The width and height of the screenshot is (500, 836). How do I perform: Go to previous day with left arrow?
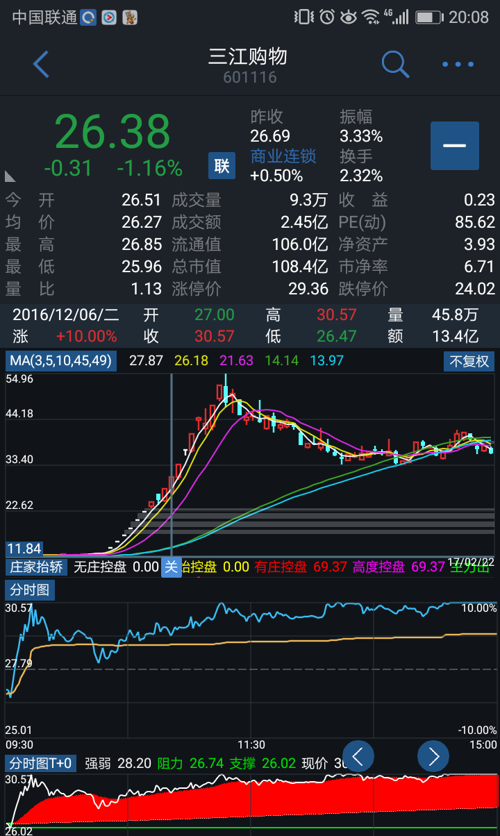(358, 756)
